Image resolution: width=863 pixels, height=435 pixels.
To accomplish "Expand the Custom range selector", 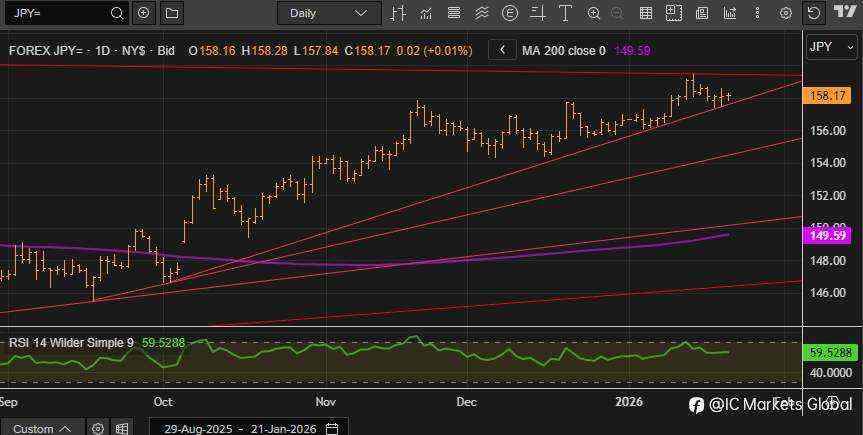I will click(x=42, y=428).
